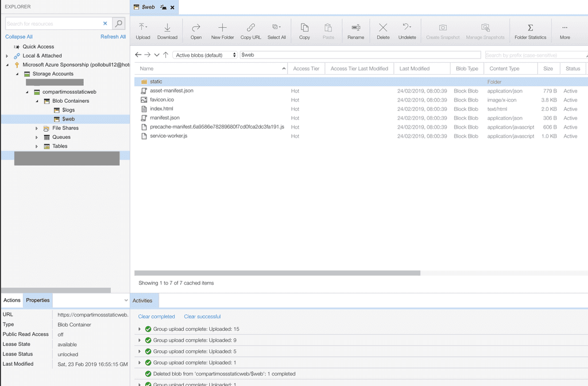
Task: Select the $logs blob container
Action: pyautogui.click(x=68, y=110)
